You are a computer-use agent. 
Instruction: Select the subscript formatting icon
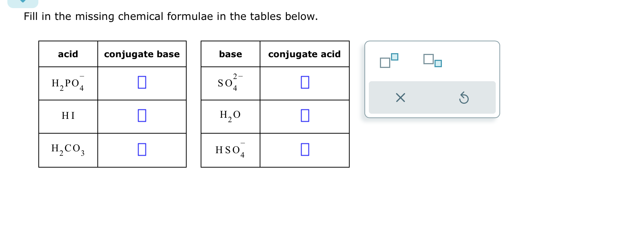(432, 61)
